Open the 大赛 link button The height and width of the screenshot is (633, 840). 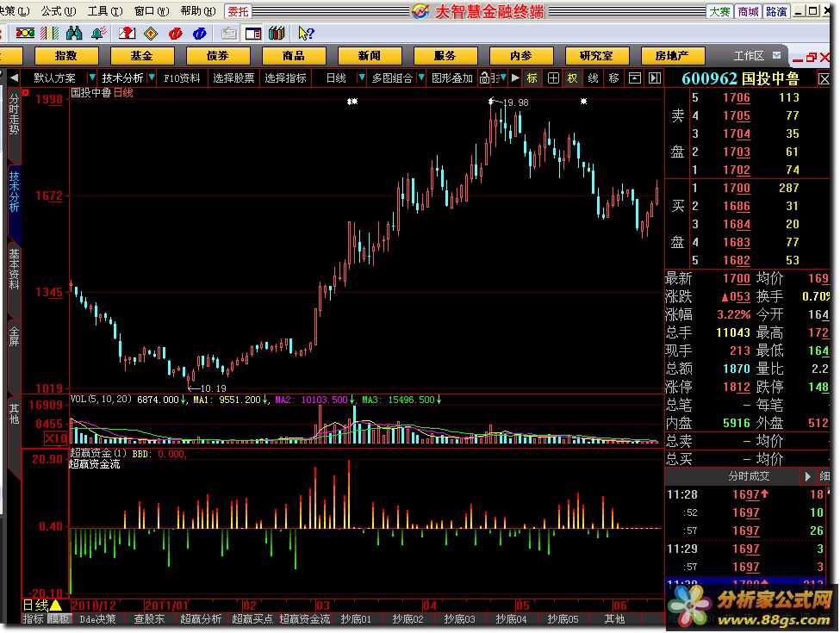click(x=720, y=11)
